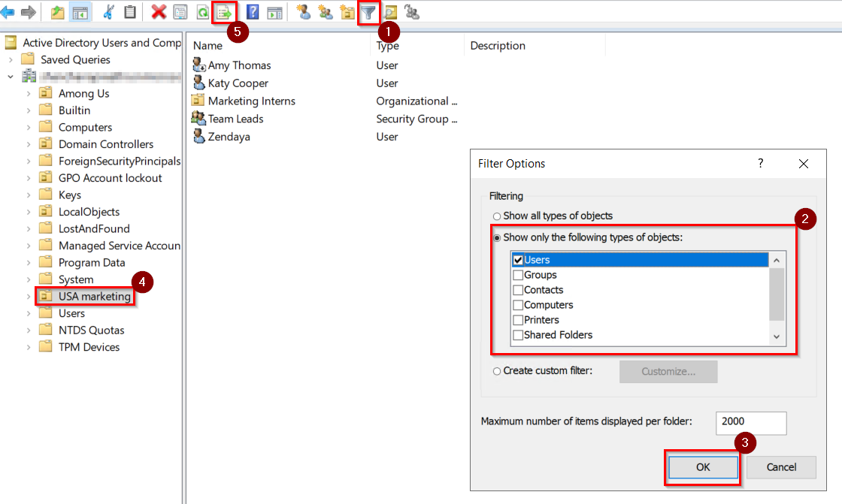Expand the Domain Controllers folder
842x504 pixels.
pos(29,144)
